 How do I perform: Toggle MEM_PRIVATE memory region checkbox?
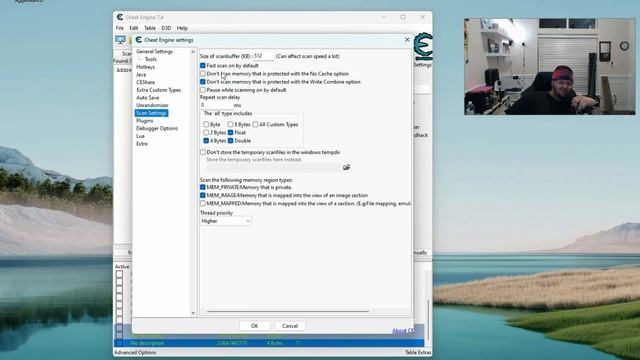tap(203, 187)
